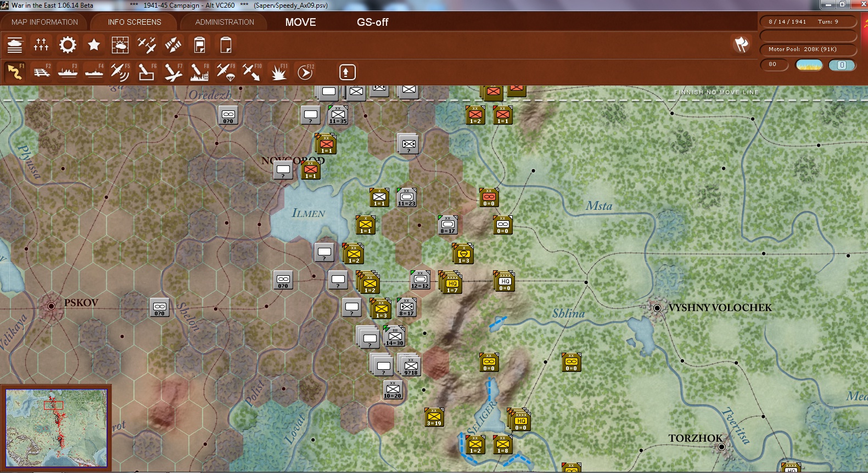
Task: Click the white flags icon
Action: point(741,44)
